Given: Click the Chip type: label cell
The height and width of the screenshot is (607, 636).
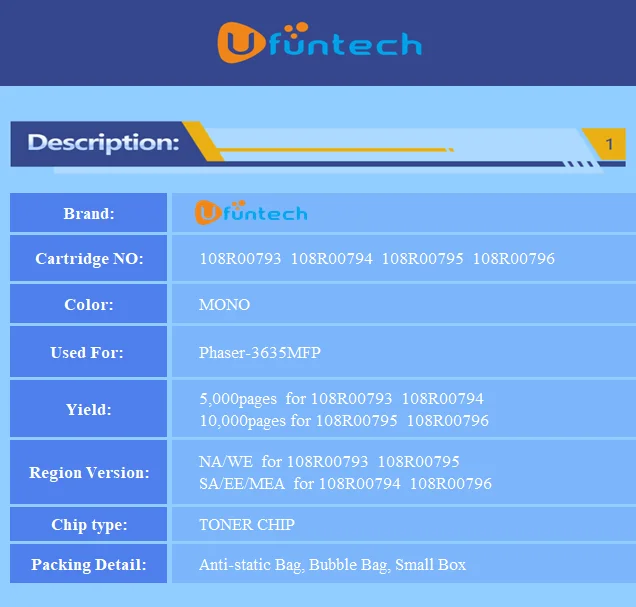Looking at the screenshot, I should 88,524.
